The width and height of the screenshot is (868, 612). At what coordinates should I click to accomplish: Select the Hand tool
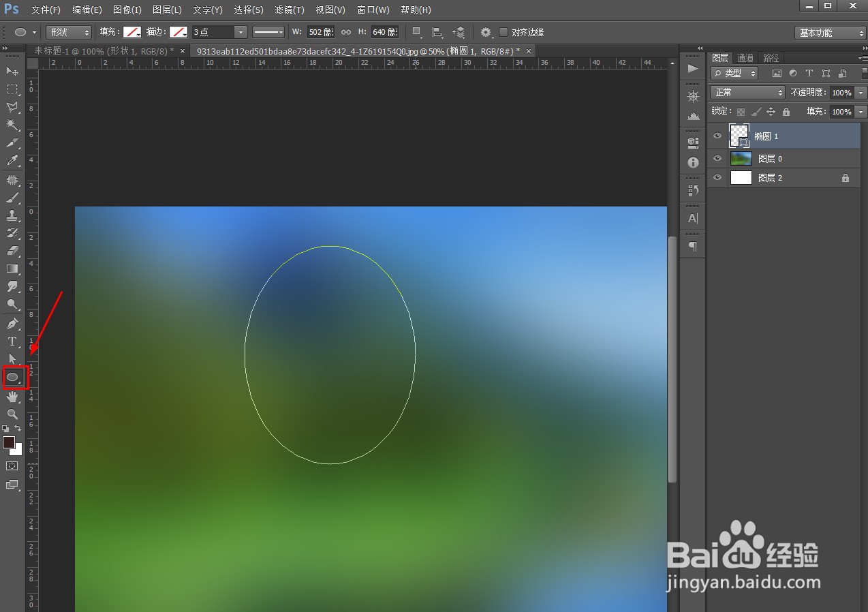(12, 397)
